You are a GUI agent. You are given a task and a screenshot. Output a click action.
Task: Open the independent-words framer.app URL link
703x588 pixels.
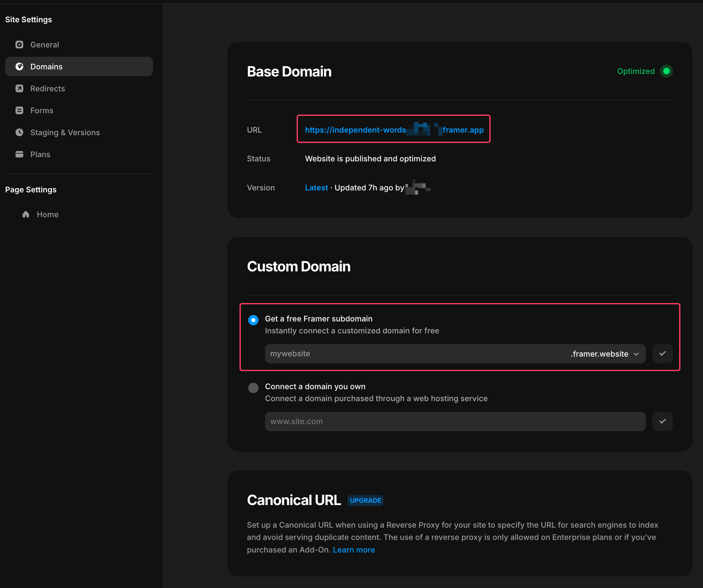pyautogui.click(x=355, y=130)
